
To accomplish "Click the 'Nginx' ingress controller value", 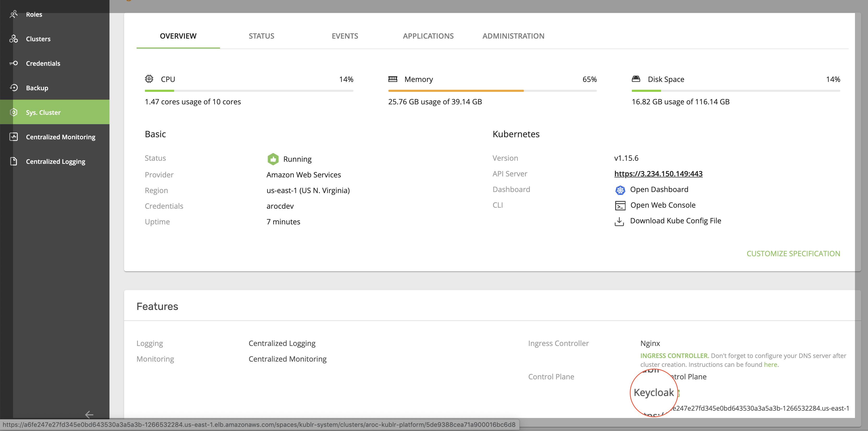I will [650, 343].
